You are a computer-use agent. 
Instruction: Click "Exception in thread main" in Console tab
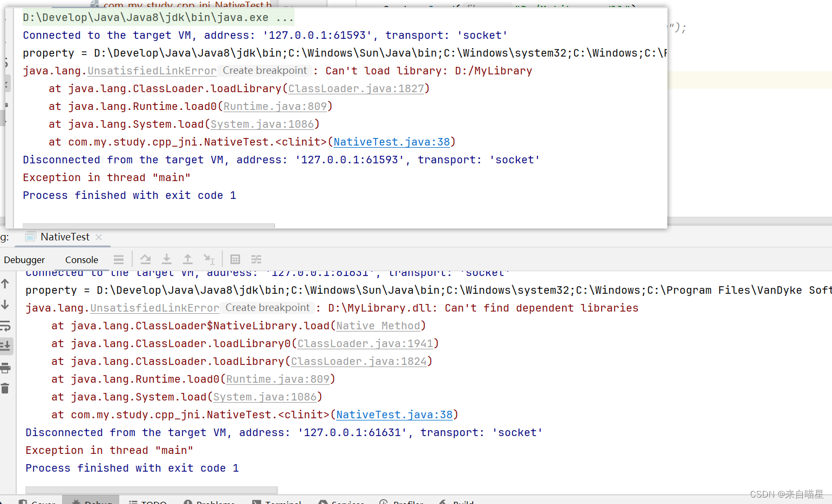coord(110,451)
